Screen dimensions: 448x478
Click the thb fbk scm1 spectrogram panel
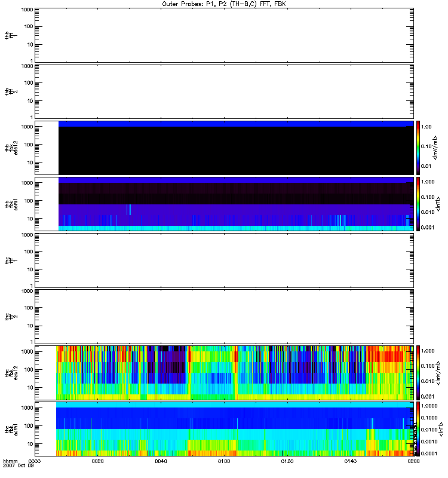pos(224,204)
